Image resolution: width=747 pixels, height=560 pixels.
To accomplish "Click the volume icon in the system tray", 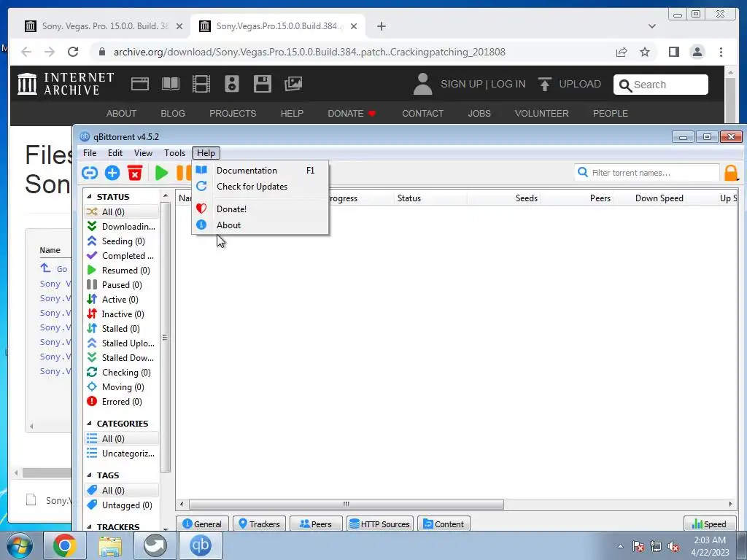I will pos(673,546).
